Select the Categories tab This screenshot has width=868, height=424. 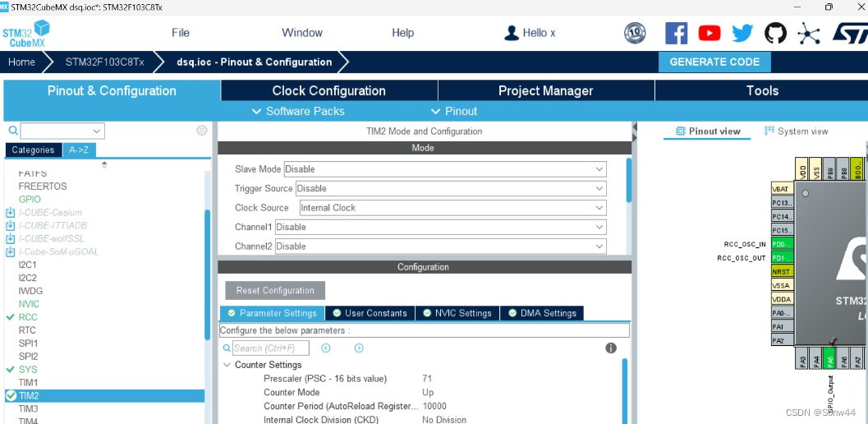click(x=33, y=150)
